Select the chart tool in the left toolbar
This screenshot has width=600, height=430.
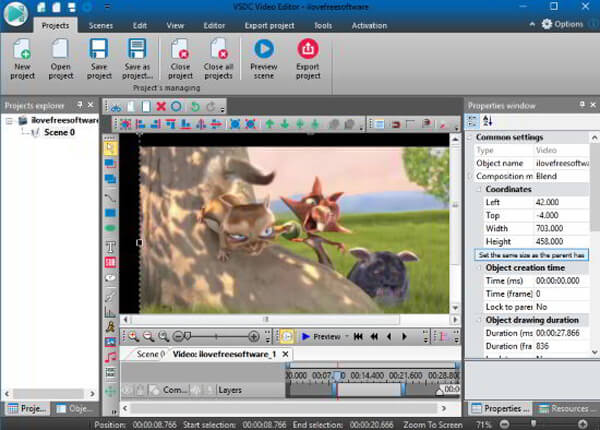pyautogui.click(x=110, y=313)
